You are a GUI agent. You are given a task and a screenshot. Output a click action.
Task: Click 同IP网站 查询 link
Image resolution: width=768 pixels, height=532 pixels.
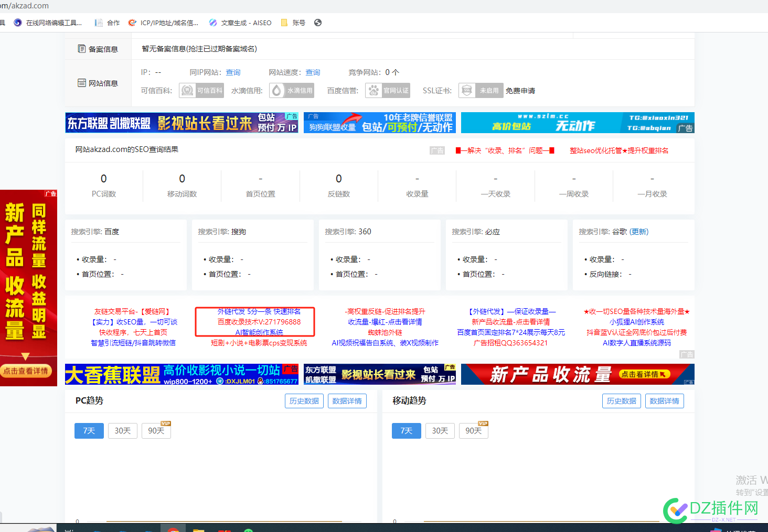pos(233,72)
